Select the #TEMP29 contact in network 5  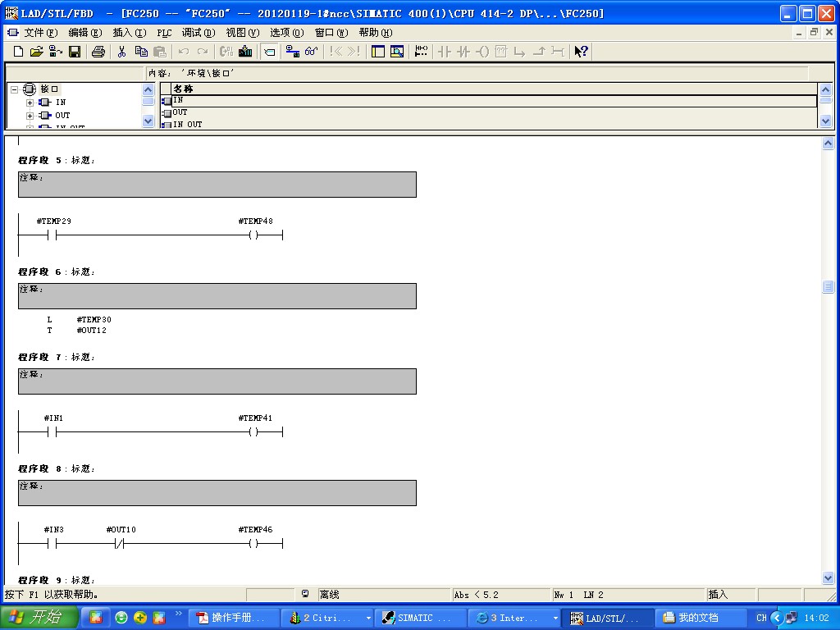pyautogui.click(x=52, y=235)
